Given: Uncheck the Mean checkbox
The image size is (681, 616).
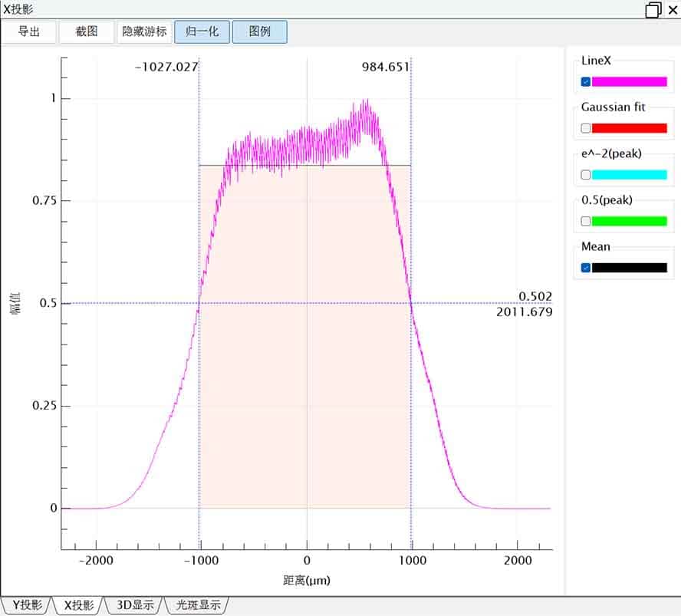Looking at the screenshot, I should click(586, 268).
